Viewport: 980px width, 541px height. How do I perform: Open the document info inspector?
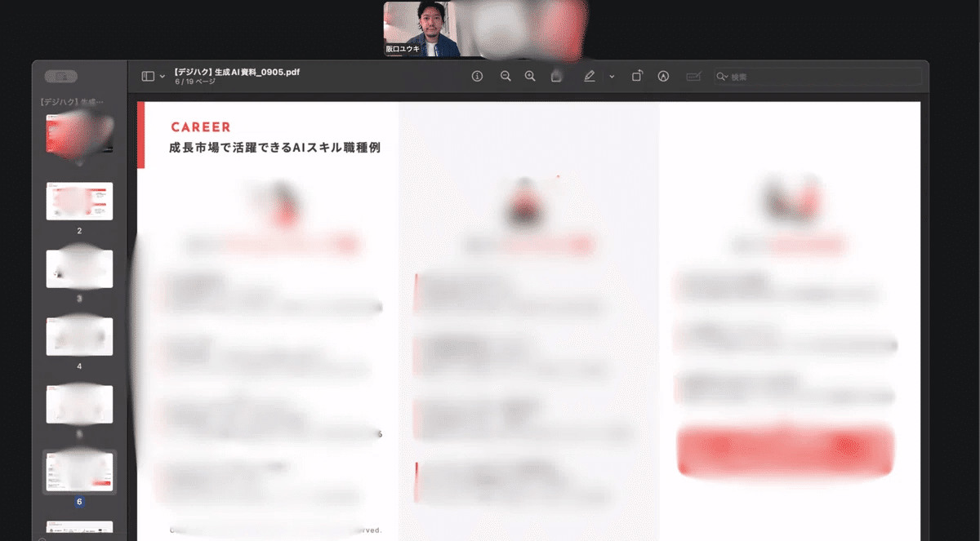[478, 76]
